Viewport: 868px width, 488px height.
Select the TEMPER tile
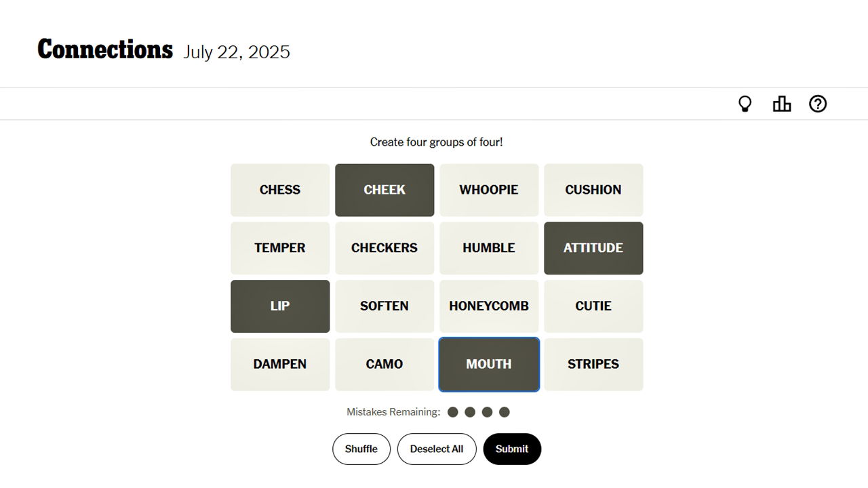click(280, 248)
